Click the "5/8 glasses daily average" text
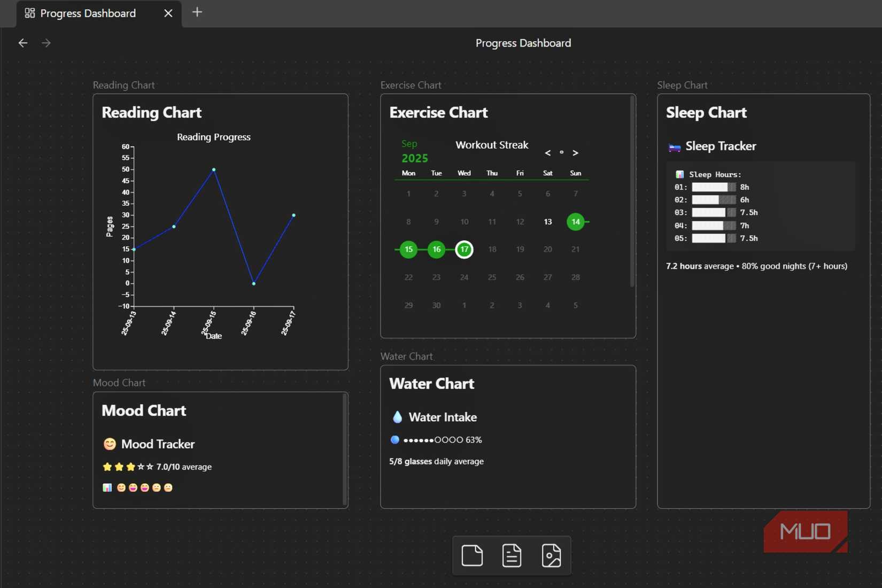Screen dimensions: 882x588 [x=436, y=461]
